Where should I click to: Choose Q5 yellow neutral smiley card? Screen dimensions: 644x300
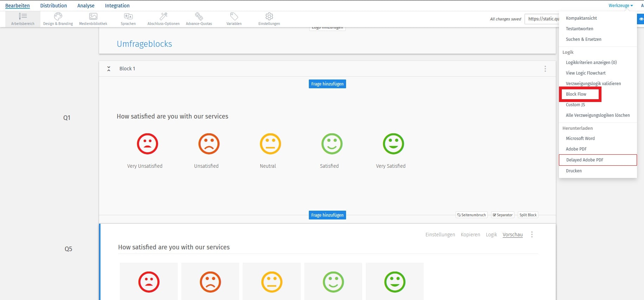[x=272, y=281]
